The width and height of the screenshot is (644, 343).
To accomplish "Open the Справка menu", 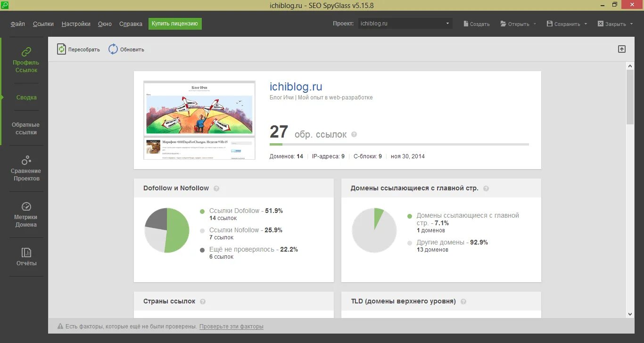I will (x=131, y=24).
